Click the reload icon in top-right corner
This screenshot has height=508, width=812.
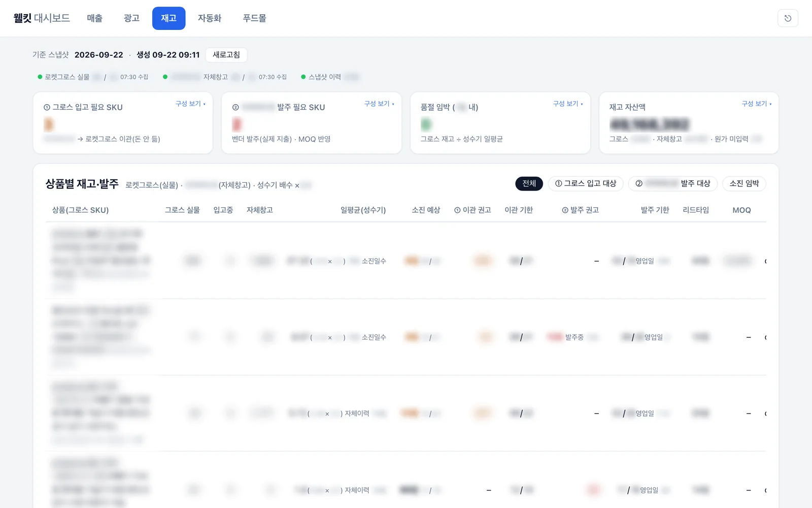788,18
